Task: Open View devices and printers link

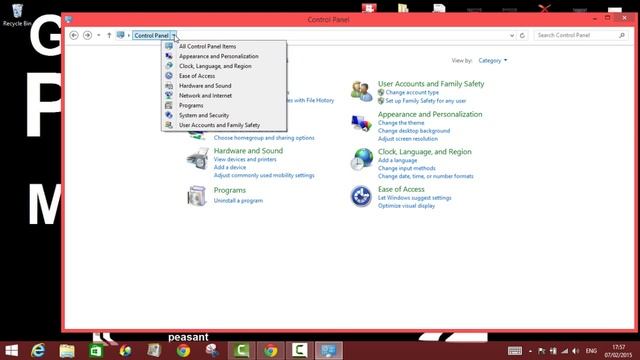Action: pos(245,160)
